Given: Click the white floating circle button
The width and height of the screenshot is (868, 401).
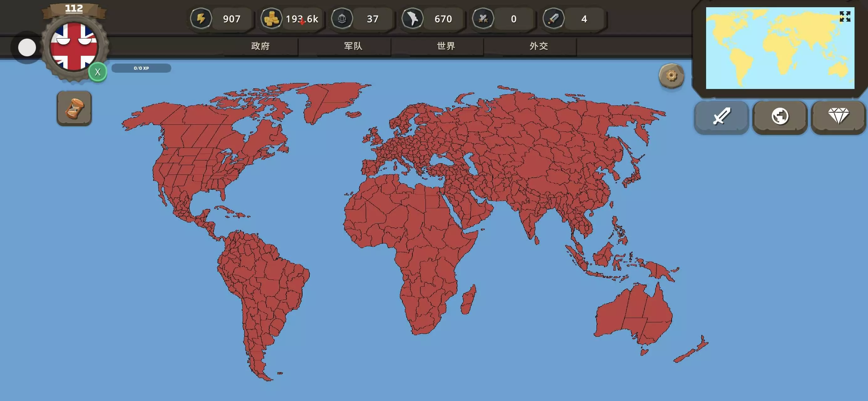Looking at the screenshot, I should coord(27,48).
